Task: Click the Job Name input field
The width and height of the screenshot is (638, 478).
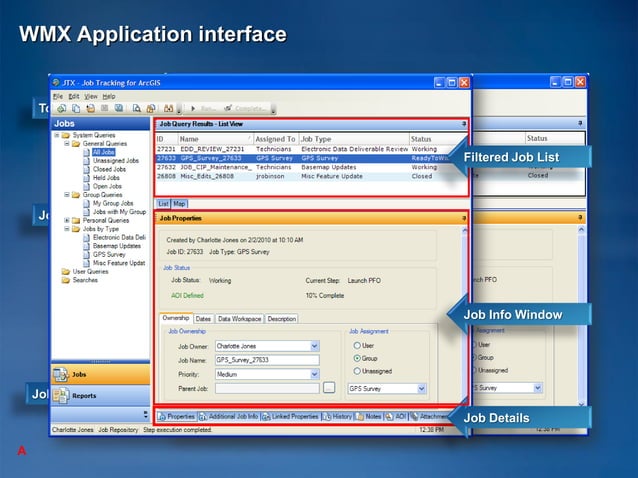Action: point(266,360)
